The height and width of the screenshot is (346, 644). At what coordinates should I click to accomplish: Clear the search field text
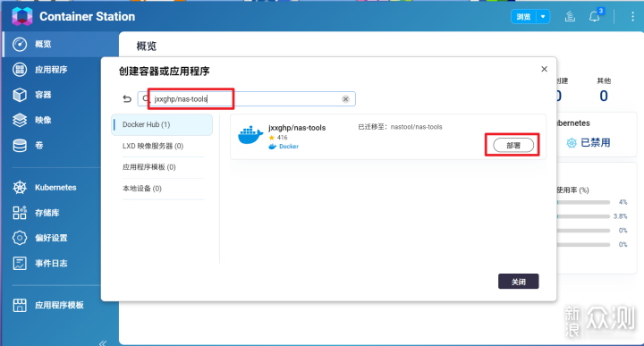346,99
